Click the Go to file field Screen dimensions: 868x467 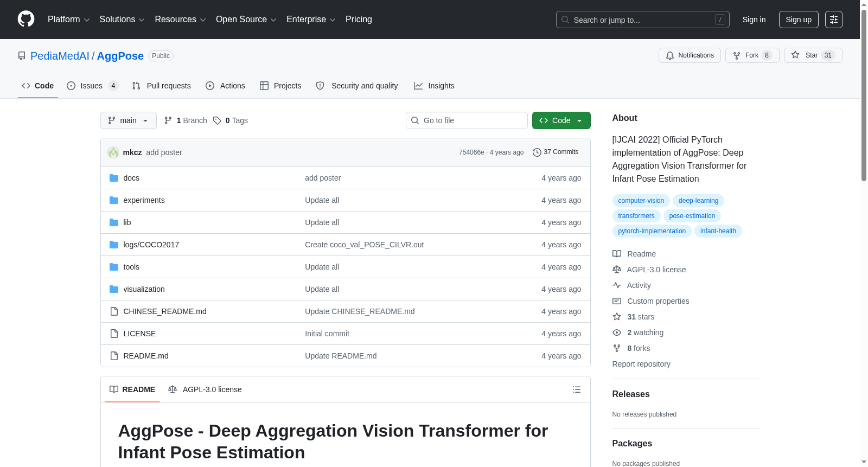click(x=467, y=120)
